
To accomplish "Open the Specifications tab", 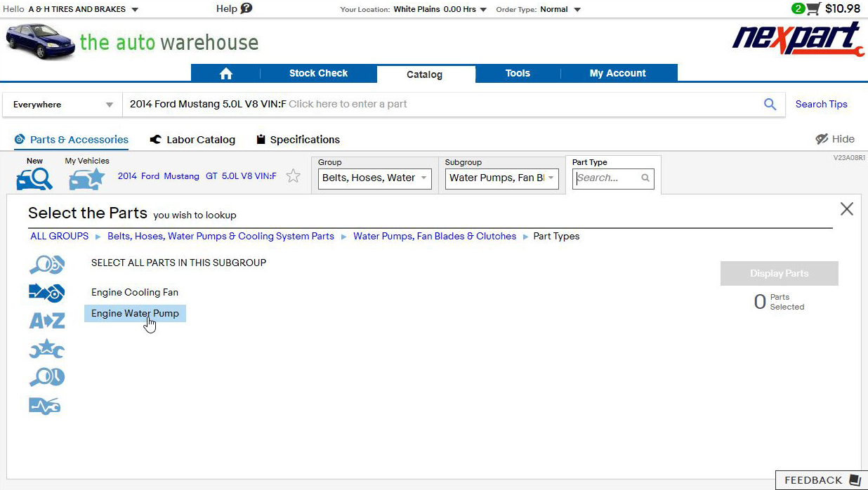I will click(298, 140).
